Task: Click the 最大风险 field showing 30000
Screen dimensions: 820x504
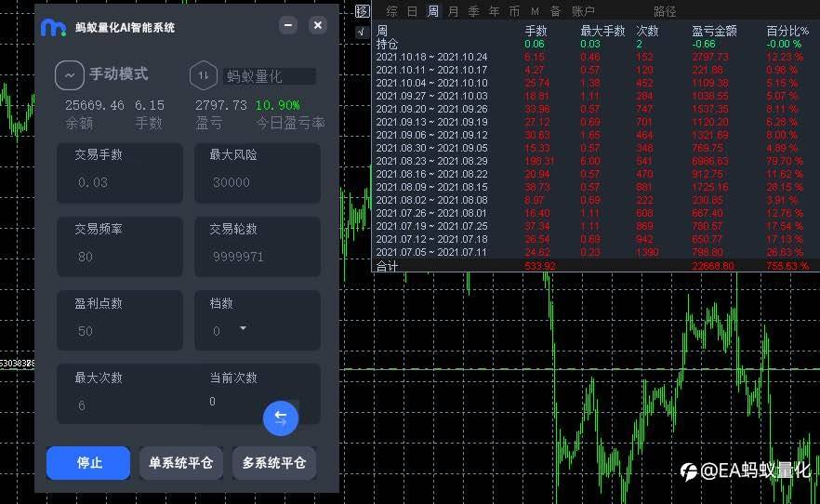Action: coord(258,173)
